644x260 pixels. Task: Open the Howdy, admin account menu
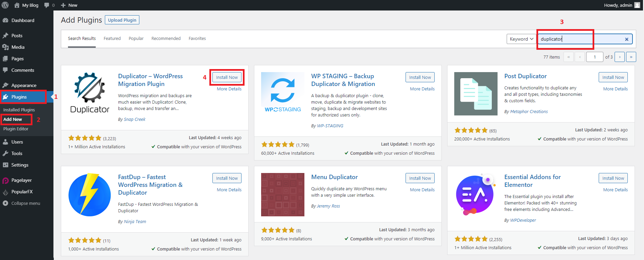pyautogui.click(x=622, y=5)
